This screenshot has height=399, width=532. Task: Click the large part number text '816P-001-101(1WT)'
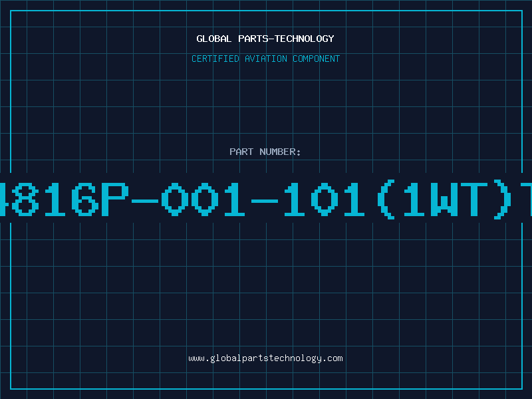point(266,199)
